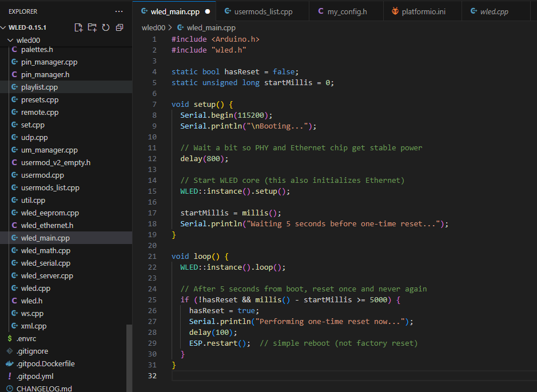
Task: Click the New File icon in Explorer
Action: [78, 27]
